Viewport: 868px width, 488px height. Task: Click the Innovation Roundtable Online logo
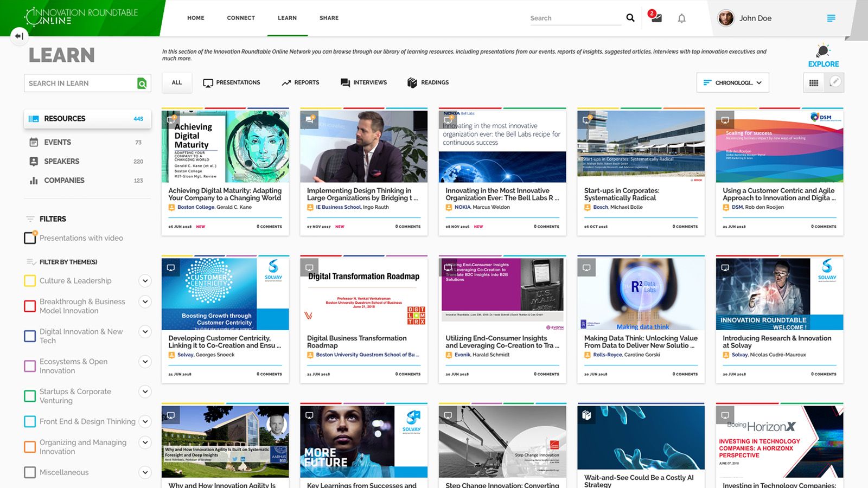pyautogui.click(x=81, y=17)
